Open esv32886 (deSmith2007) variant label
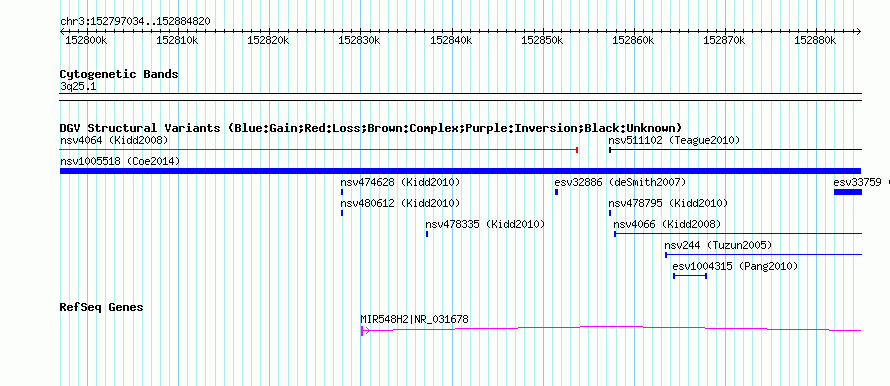The width and height of the screenshot is (890, 386). (x=620, y=182)
